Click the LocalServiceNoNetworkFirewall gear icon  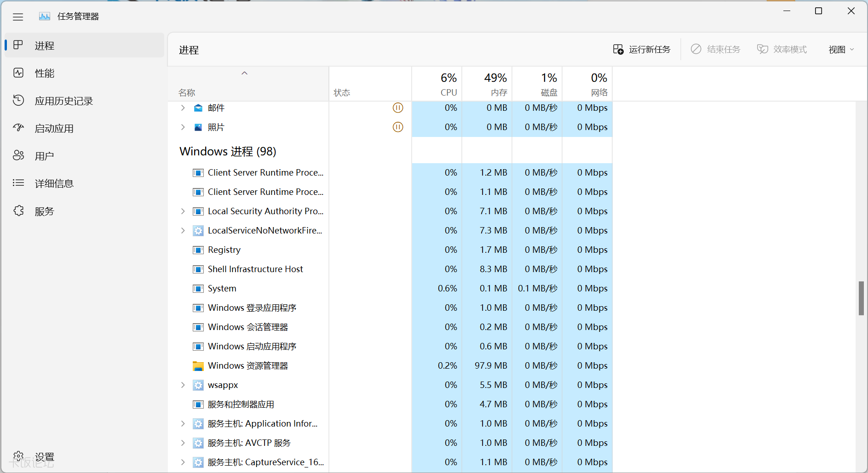198,231
